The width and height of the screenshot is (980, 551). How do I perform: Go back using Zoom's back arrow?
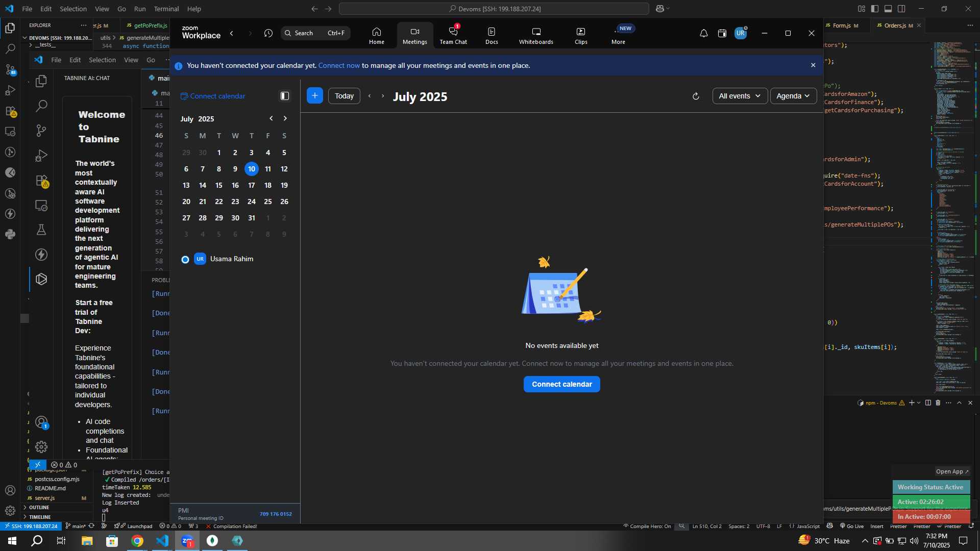(232, 33)
